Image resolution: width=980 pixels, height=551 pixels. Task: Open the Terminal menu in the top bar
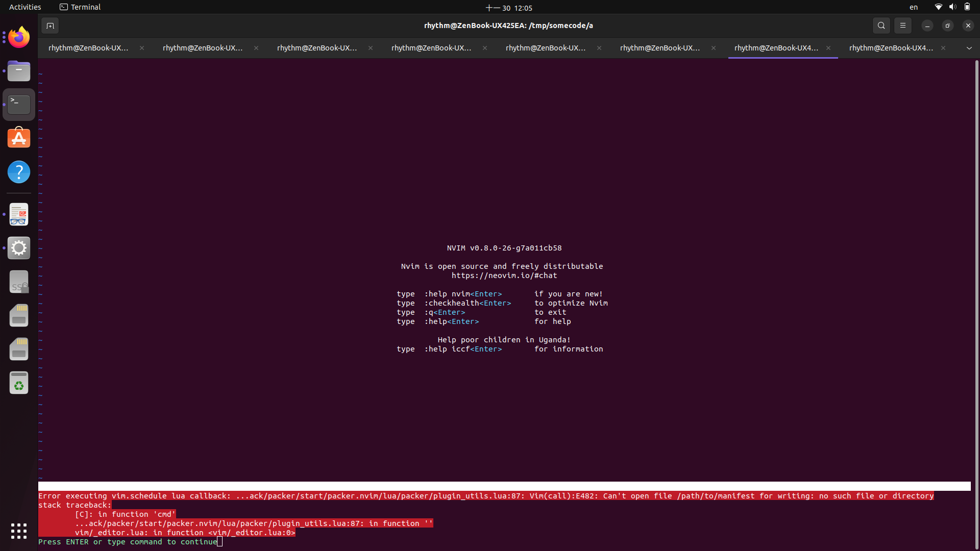point(80,7)
